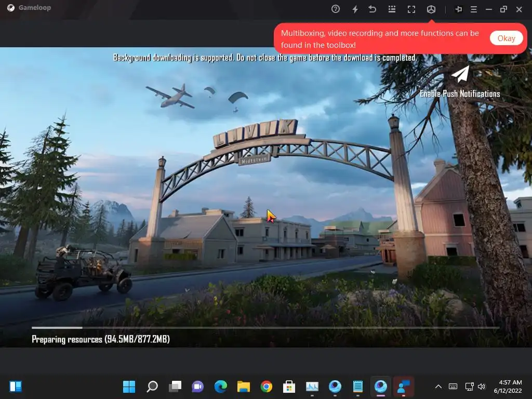Expand the hidden system tray icons chevron
532x399 pixels.
pyautogui.click(x=438, y=387)
